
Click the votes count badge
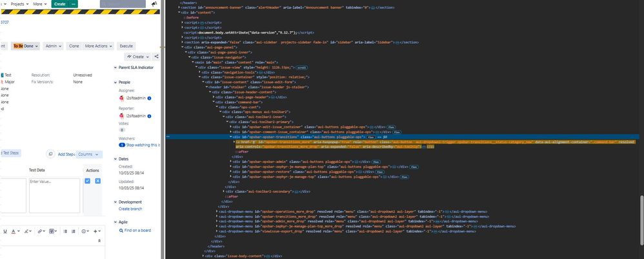(121, 129)
